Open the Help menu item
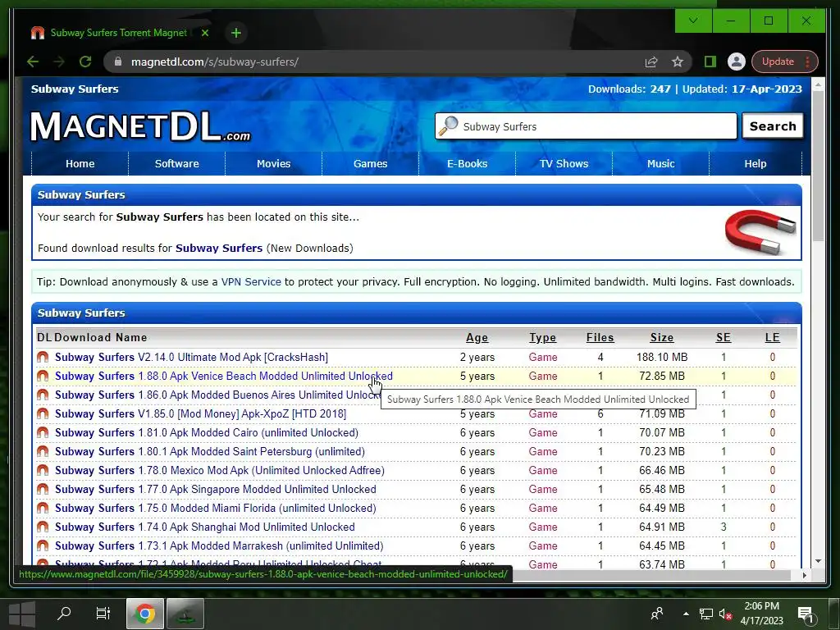This screenshot has height=630, width=840. (x=756, y=163)
